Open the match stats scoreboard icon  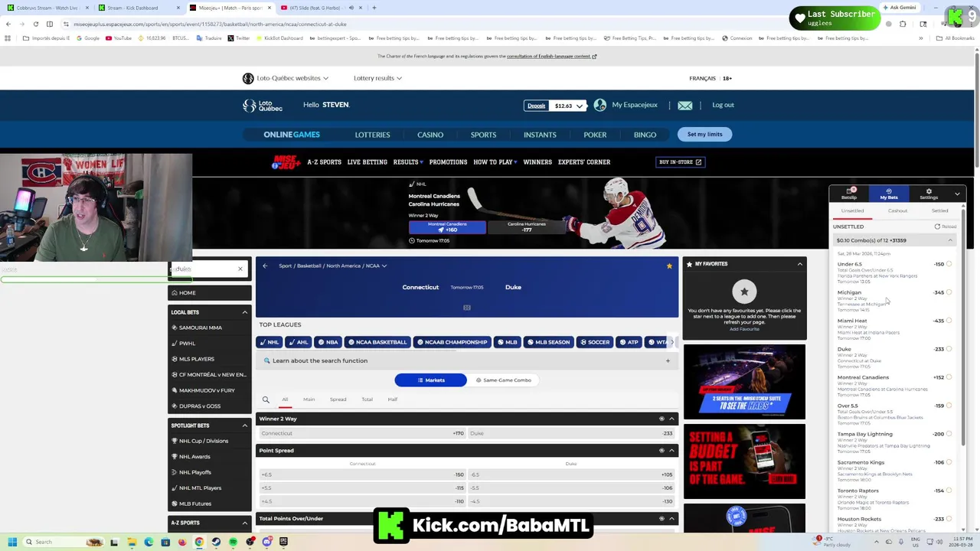tap(467, 308)
